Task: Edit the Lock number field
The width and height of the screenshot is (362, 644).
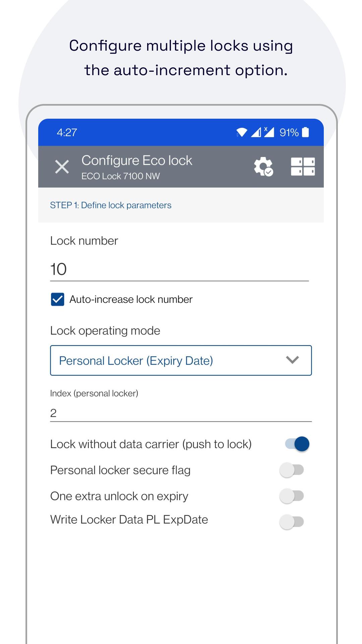Action: click(179, 269)
